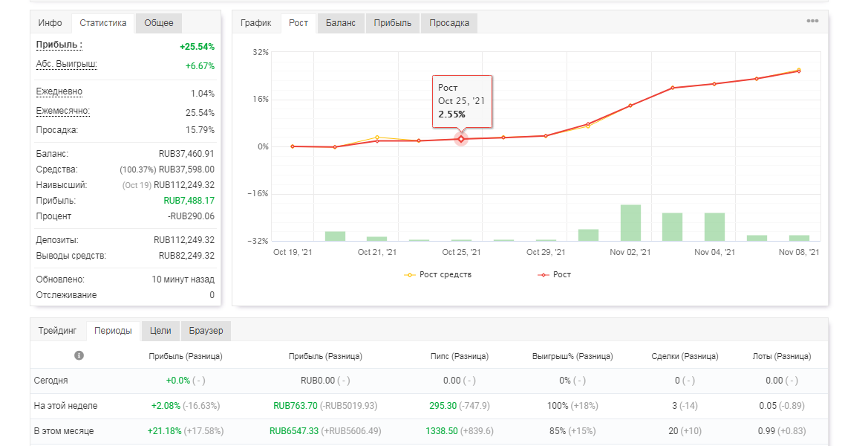Toggle the Рост средств legend series
Viewport: 868px width, 446px height.
coord(438,275)
